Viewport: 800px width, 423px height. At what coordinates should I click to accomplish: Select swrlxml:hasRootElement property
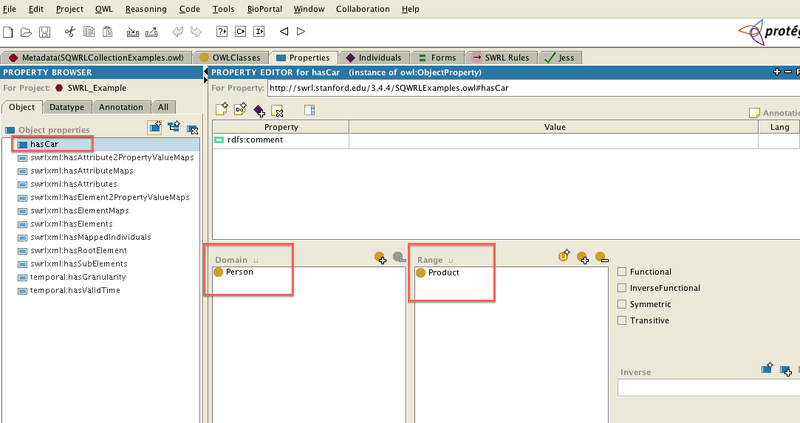79,250
